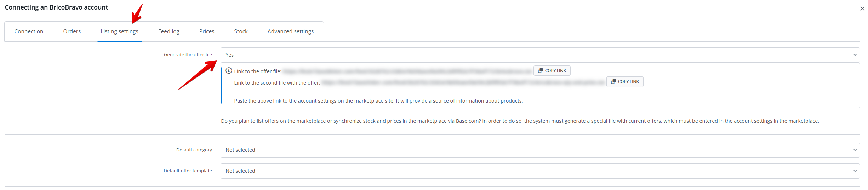Show the Advanced settings tab
The width and height of the screenshot is (868, 190).
coord(290,31)
